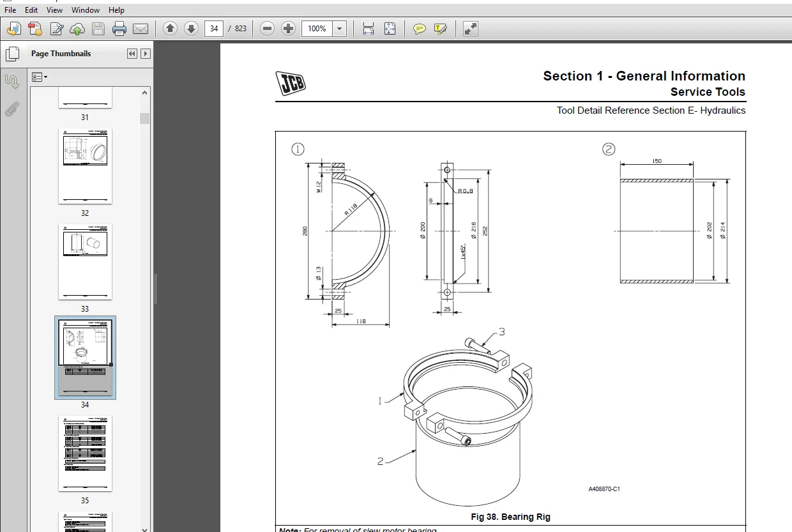Image resolution: width=792 pixels, height=532 pixels.
Task: Click the upload to cloud icon
Action: (x=77, y=29)
